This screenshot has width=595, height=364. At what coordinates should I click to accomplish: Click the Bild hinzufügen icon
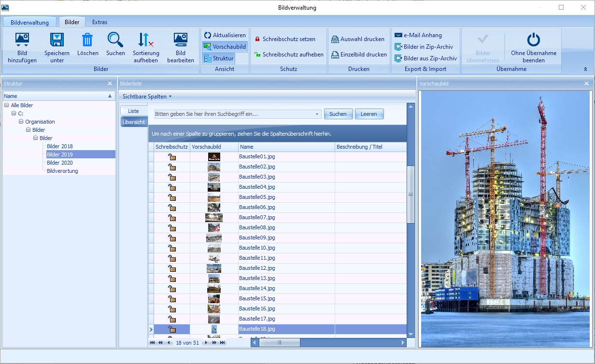(x=22, y=40)
